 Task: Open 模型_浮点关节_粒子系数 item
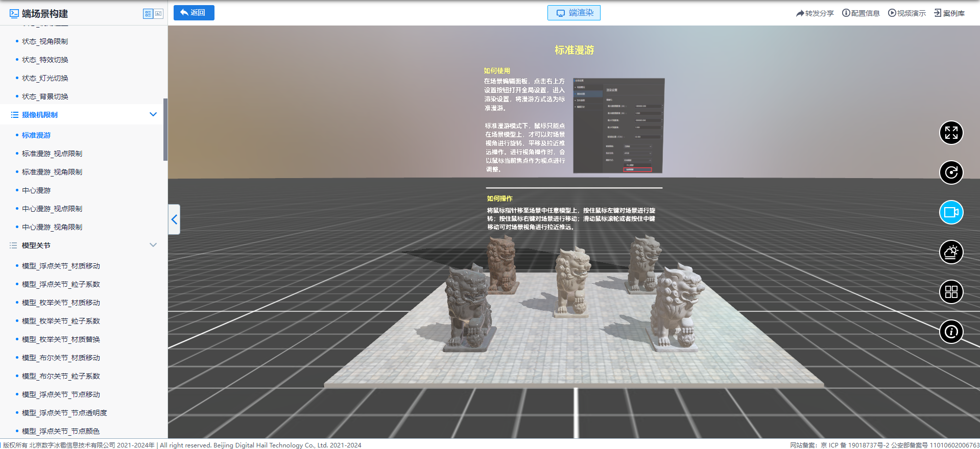click(x=61, y=284)
